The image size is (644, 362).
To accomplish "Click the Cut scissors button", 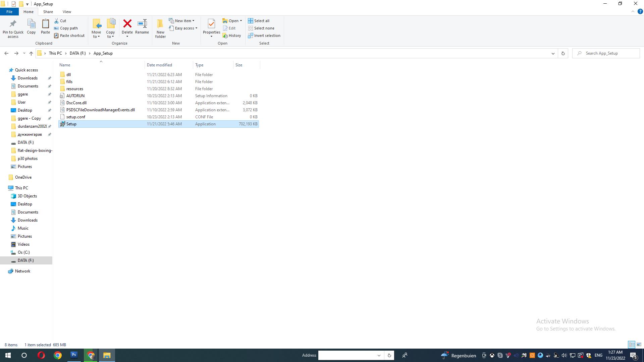I will [60, 21].
